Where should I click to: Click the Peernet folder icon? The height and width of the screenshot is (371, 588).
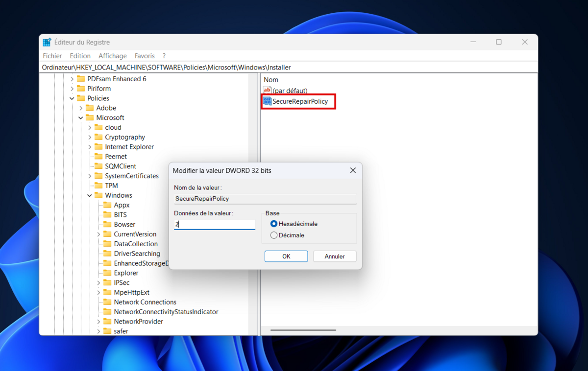click(98, 157)
